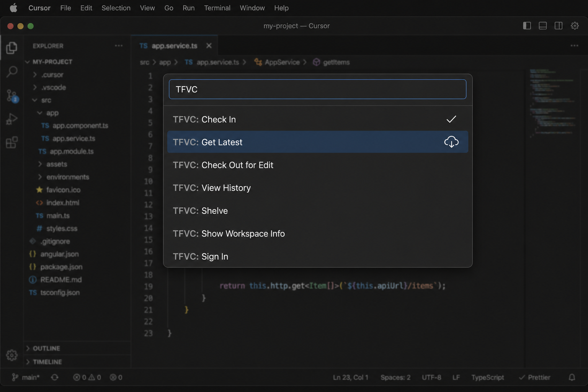Open Explorer more actions ellipsis
The width and height of the screenshot is (588, 392).
point(119,46)
